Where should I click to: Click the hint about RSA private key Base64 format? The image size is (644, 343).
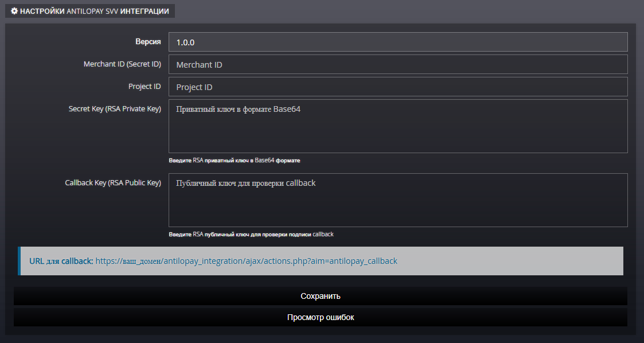[234, 161]
